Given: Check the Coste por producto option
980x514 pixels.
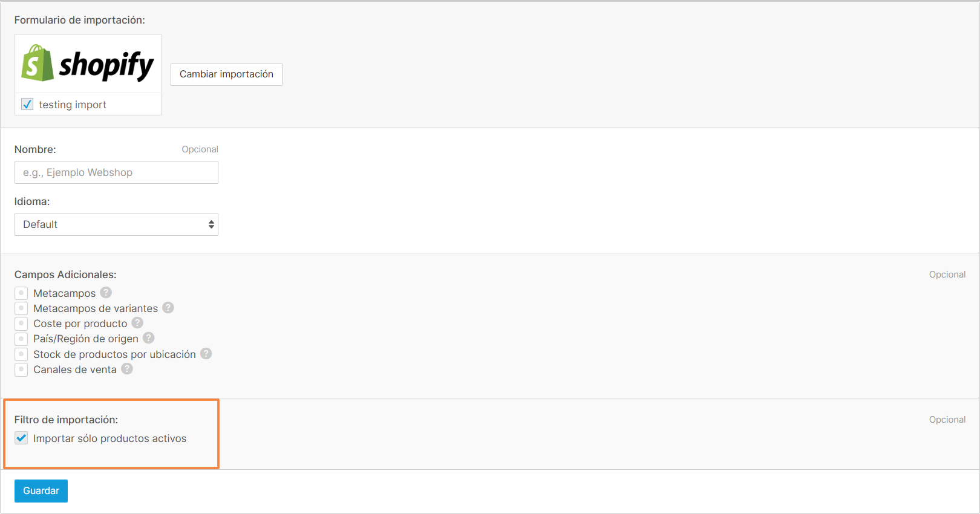Looking at the screenshot, I should point(21,324).
